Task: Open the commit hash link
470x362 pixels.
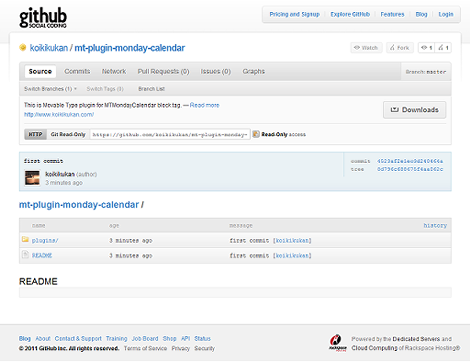Action: click(410, 161)
